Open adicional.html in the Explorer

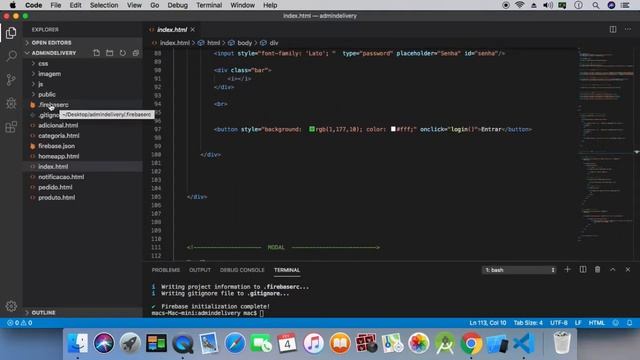pyautogui.click(x=58, y=125)
